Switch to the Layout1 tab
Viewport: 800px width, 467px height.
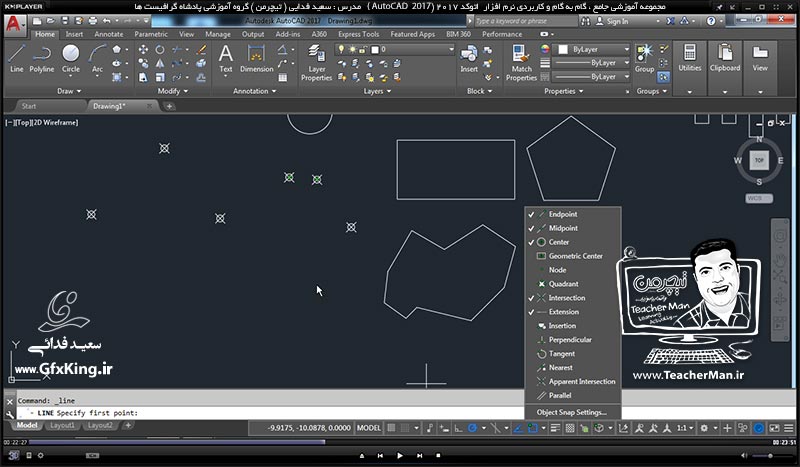point(62,425)
